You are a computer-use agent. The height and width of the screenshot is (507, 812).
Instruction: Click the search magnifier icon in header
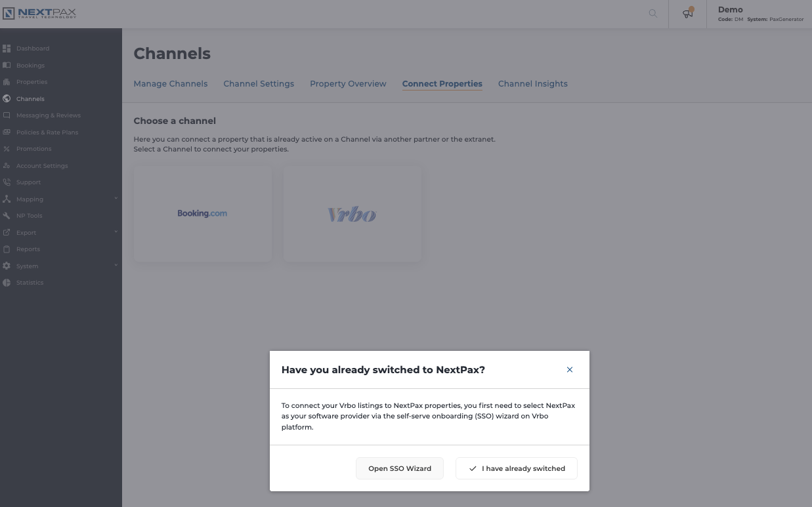click(652, 13)
